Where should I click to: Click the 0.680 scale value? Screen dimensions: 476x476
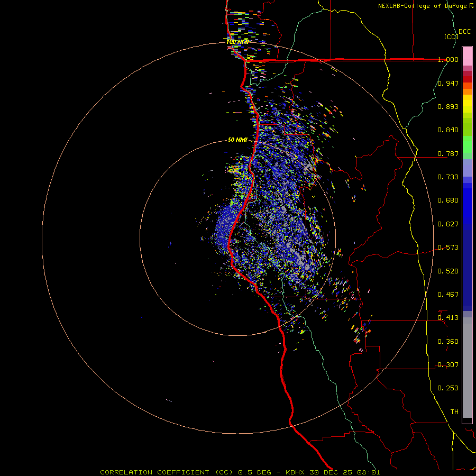pos(448,200)
